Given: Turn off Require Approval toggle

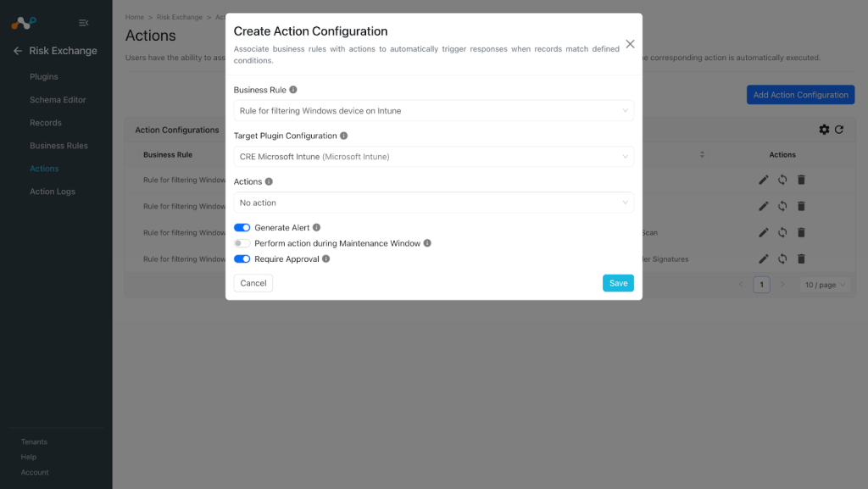Looking at the screenshot, I should coord(242,258).
